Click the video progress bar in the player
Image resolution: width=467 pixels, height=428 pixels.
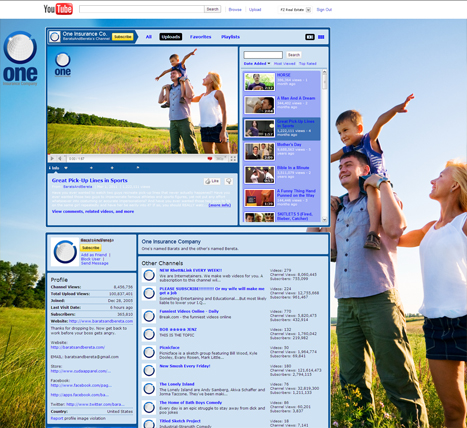[x=143, y=154]
